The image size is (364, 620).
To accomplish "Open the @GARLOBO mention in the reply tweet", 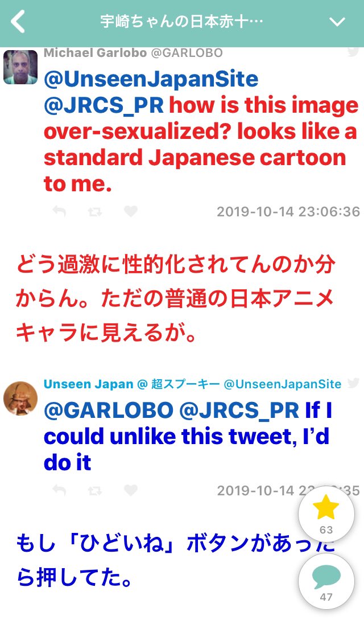I will (109, 411).
